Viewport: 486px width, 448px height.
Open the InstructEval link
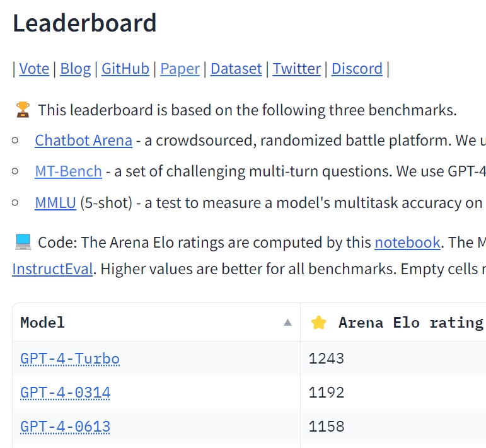[52, 268]
